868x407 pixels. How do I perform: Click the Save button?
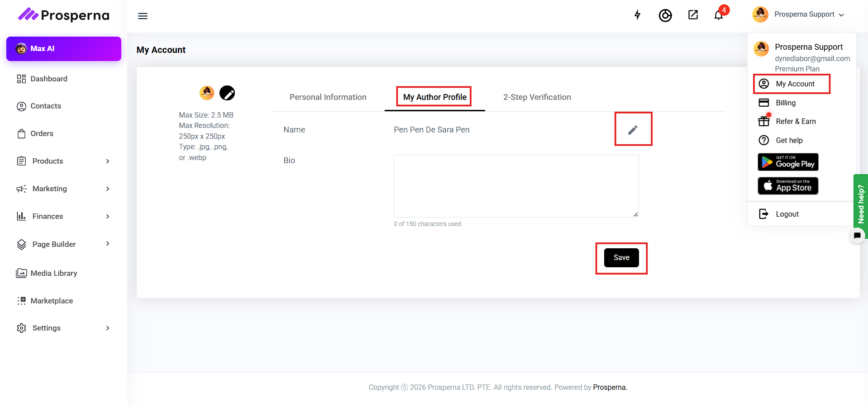coord(621,258)
